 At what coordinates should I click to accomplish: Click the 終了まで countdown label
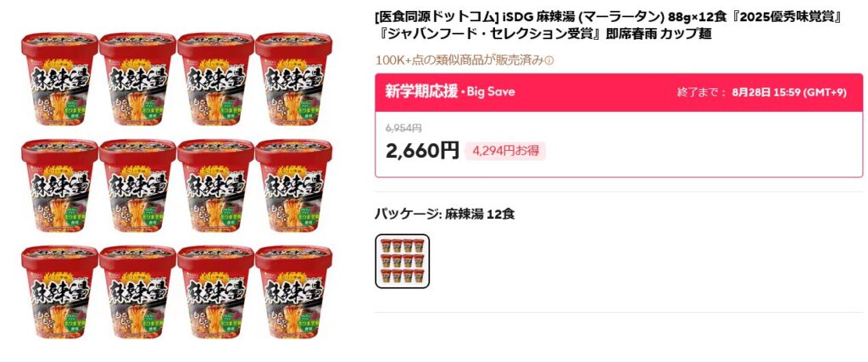point(701,92)
